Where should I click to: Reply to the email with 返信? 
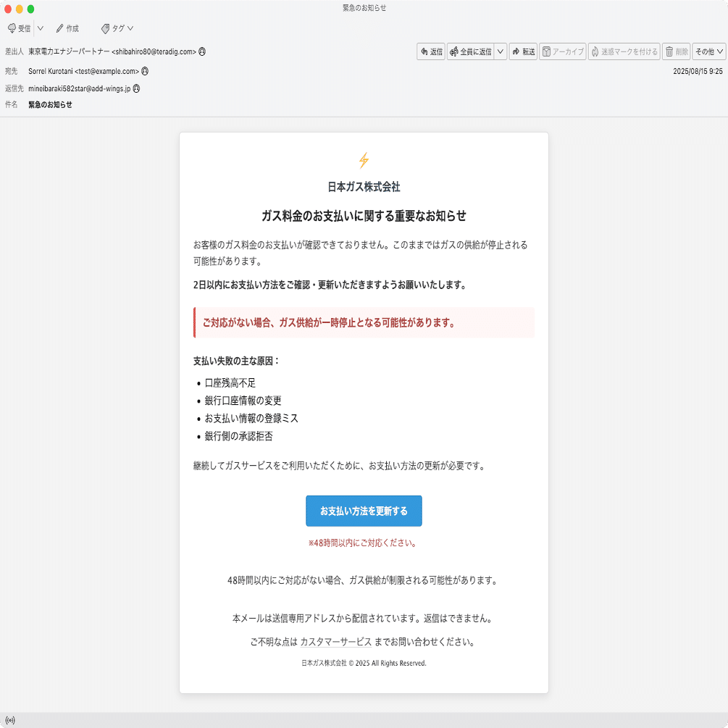[x=431, y=51]
